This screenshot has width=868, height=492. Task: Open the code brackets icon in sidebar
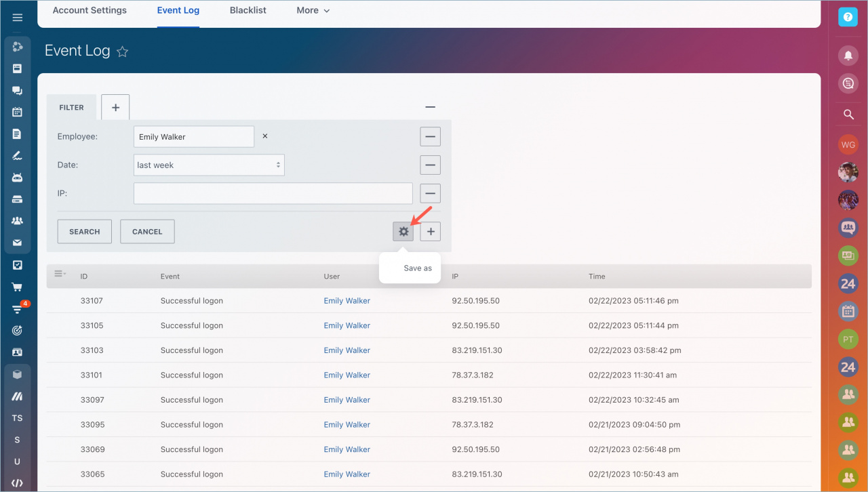coord(18,483)
